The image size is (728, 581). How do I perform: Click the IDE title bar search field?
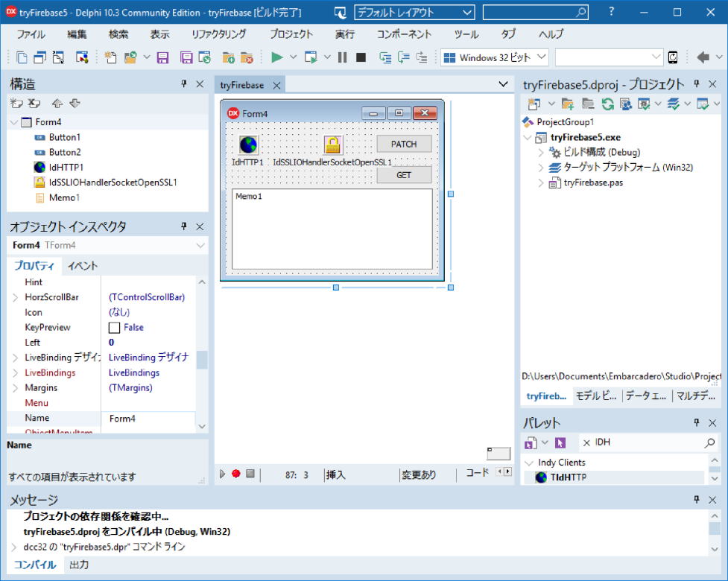tap(535, 13)
